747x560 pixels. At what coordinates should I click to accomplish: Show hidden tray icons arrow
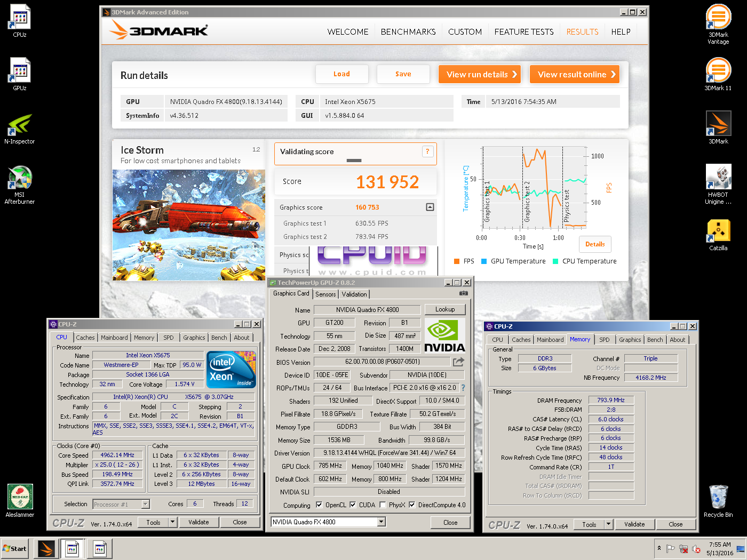(x=659, y=548)
